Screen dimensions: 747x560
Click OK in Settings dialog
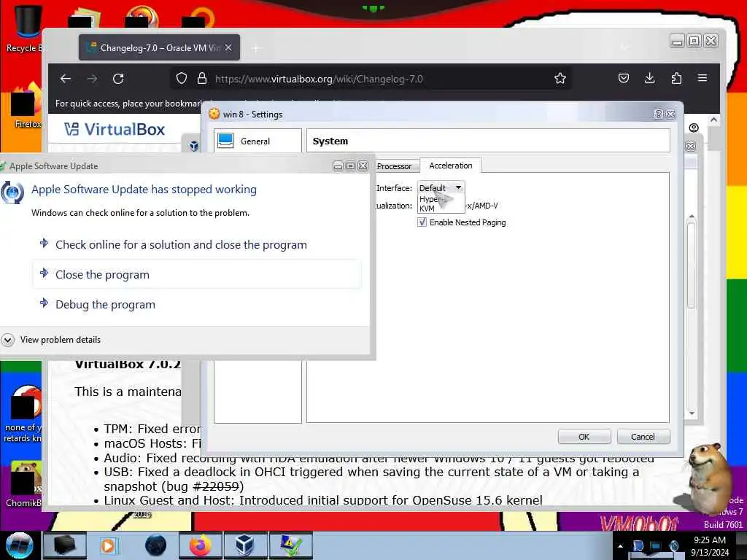584,437
